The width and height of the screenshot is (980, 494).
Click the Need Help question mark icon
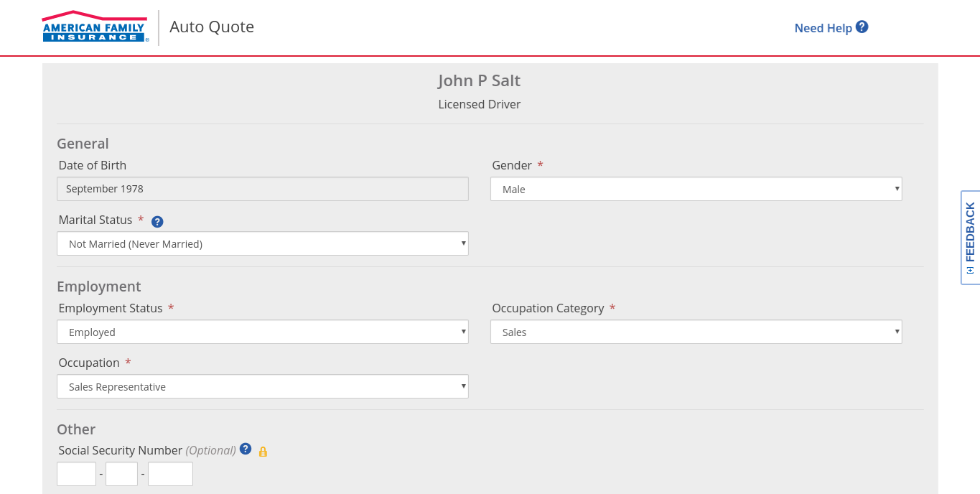pos(862,27)
